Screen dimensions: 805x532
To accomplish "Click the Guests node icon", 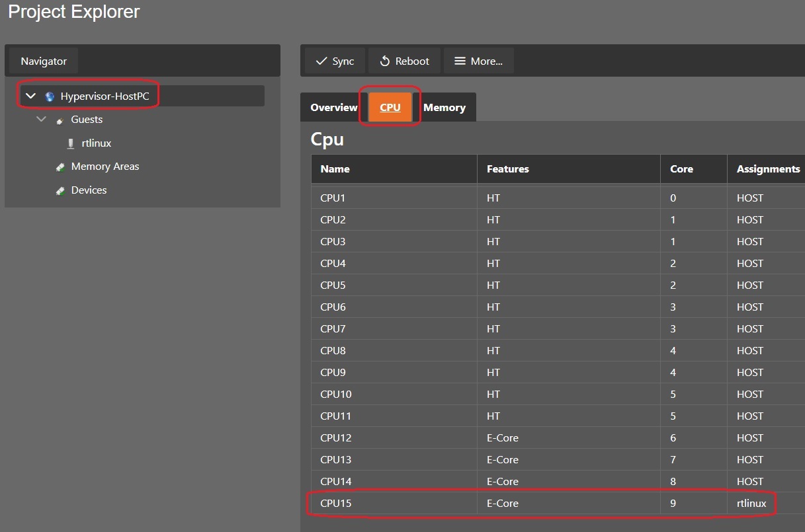I will [60, 120].
